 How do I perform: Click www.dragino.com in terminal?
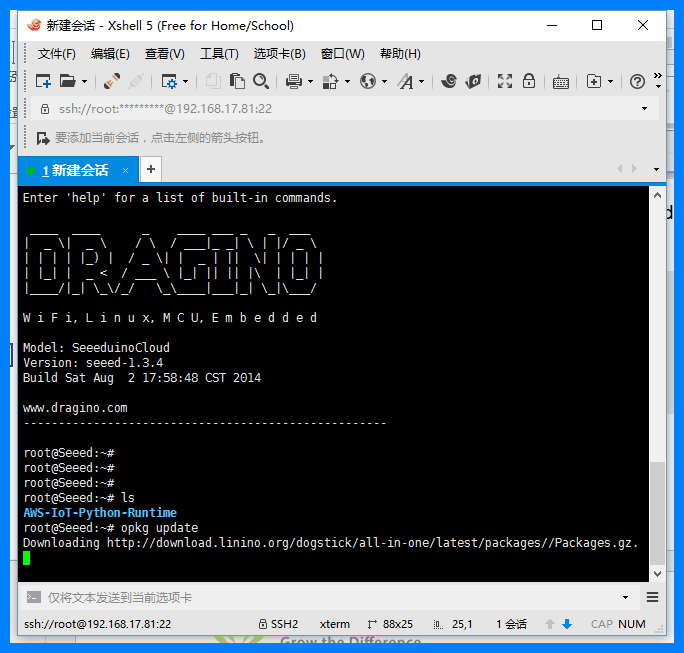pyautogui.click(x=75, y=408)
